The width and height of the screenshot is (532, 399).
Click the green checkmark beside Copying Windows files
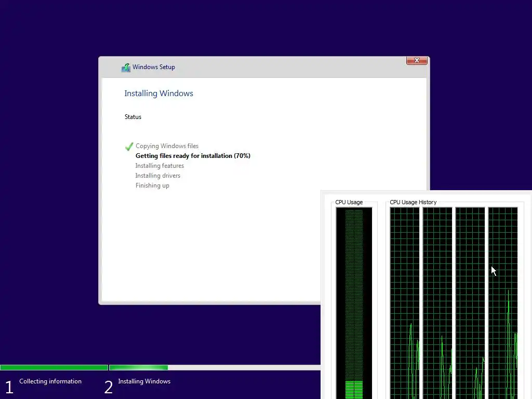129,146
